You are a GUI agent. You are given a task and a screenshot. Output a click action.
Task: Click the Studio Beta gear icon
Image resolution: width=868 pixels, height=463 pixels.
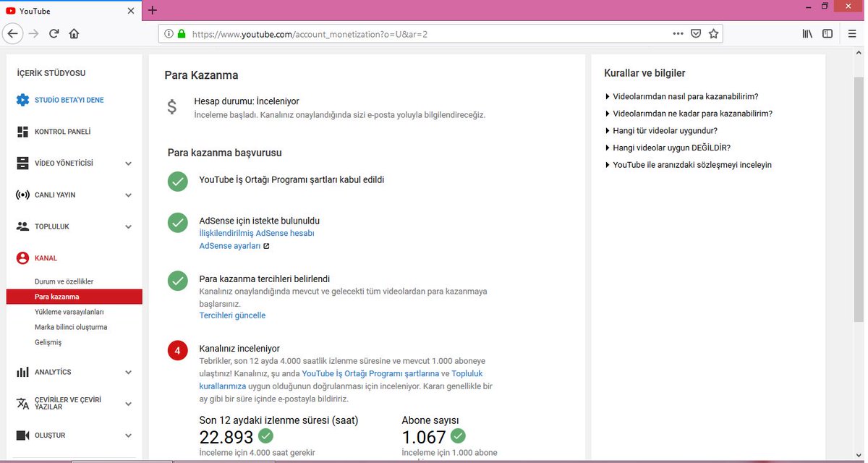tap(22, 100)
